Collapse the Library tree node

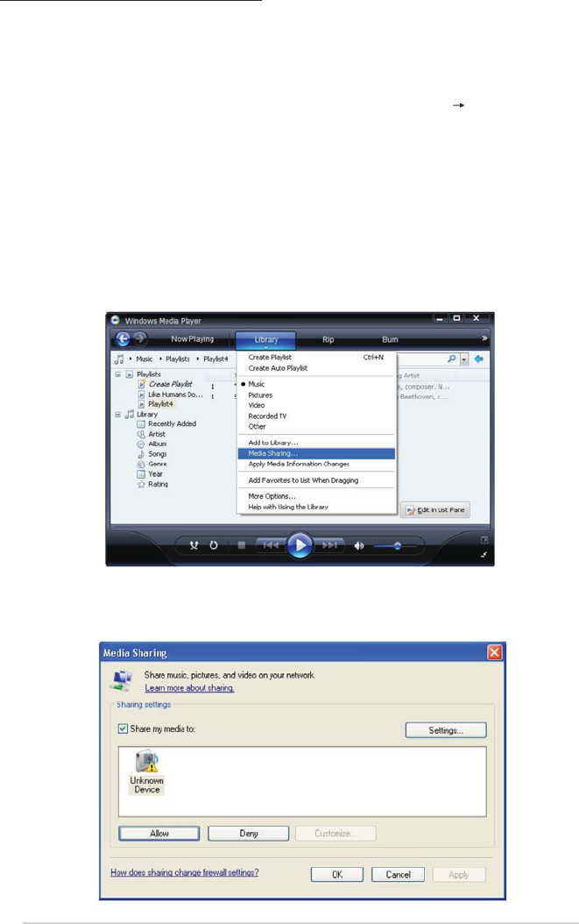[x=117, y=415]
